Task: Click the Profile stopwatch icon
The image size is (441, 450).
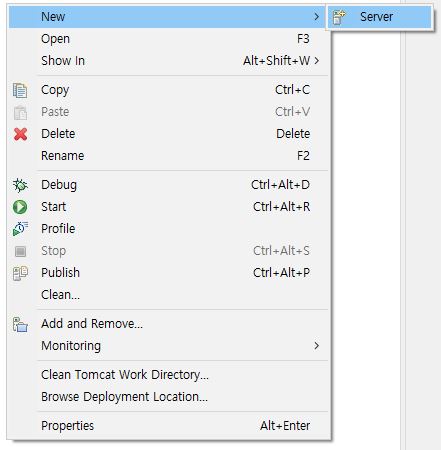Action: click(20, 229)
